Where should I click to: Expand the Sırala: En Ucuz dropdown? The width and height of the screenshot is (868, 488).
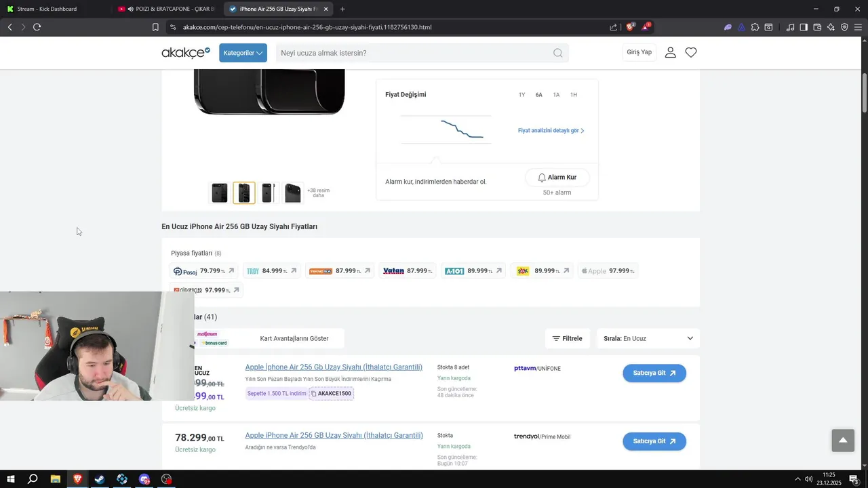648,338
